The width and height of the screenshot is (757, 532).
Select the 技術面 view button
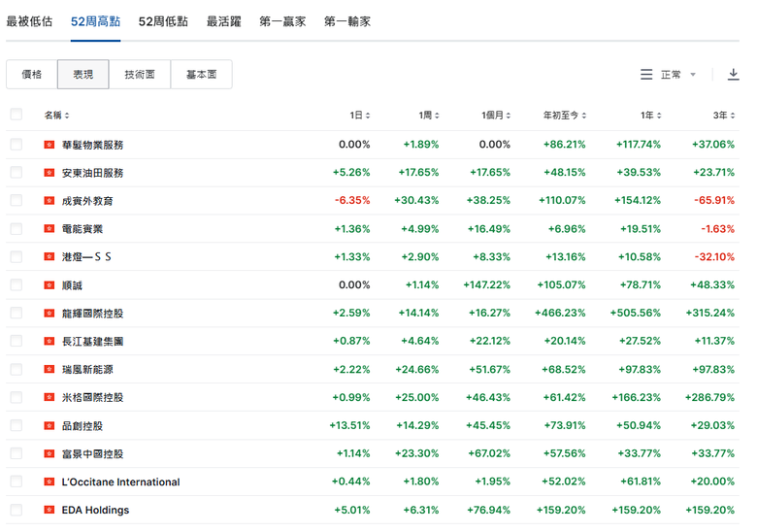click(140, 75)
